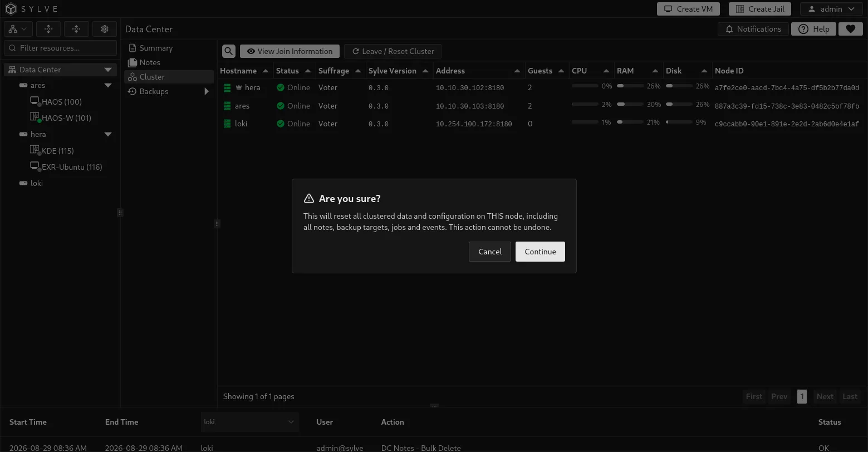This screenshot has height=452, width=868.
Task: Open the loki node filter dropdown
Action: (249, 422)
